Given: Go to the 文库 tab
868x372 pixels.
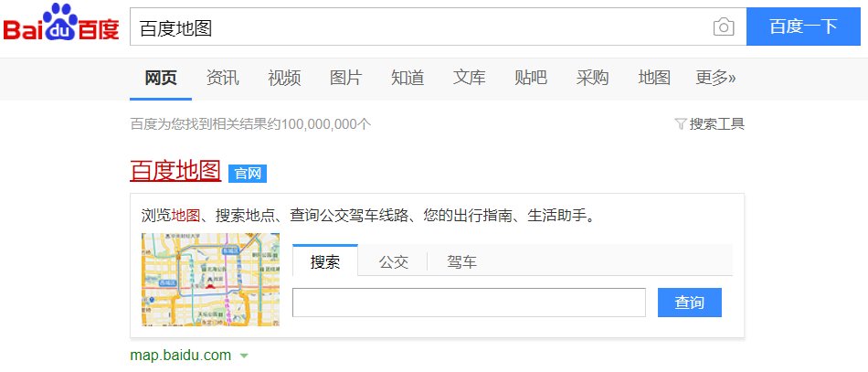Looking at the screenshot, I should point(469,78).
